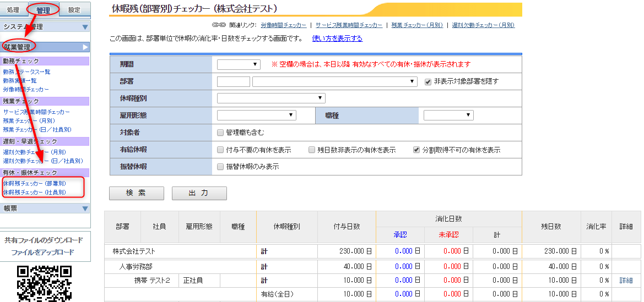
Task: Switch to the 管理 tab
Action: point(43,10)
